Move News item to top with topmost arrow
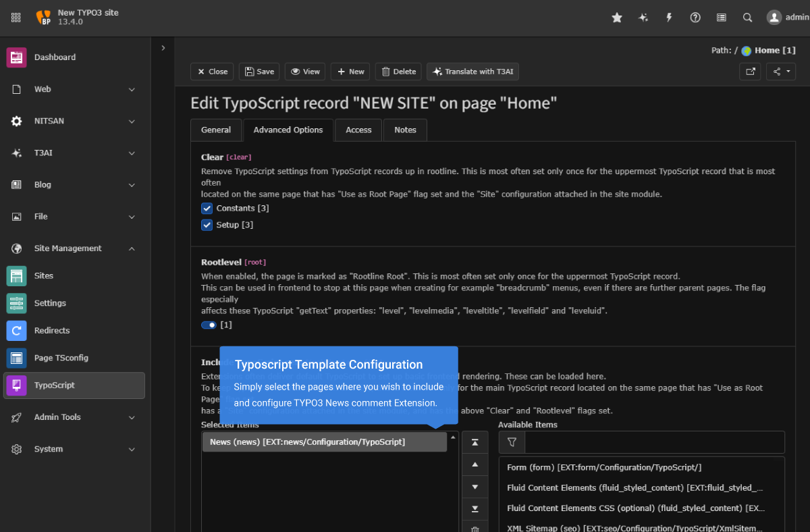The width and height of the screenshot is (810, 532). coord(475,442)
